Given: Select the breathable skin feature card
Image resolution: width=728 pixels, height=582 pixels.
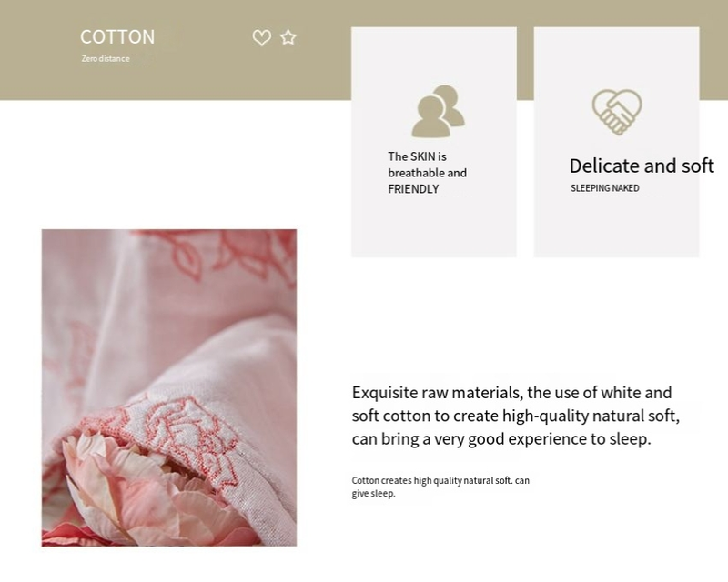Looking at the screenshot, I should pyautogui.click(x=434, y=142).
